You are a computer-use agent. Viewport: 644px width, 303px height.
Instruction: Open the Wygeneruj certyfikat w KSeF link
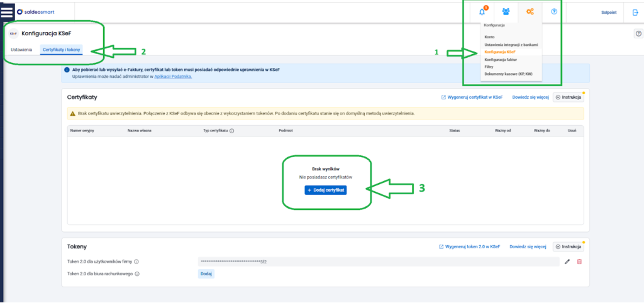coord(472,97)
